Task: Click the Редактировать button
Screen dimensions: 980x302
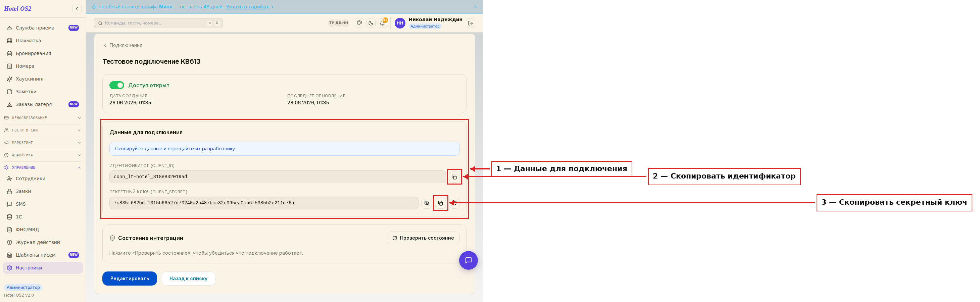Action: coord(130,279)
